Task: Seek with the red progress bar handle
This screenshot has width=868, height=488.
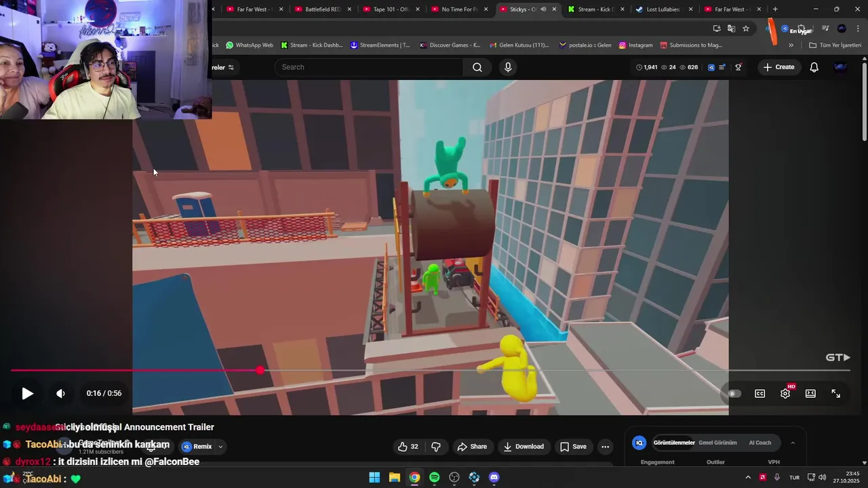Action: [x=260, y=370]
